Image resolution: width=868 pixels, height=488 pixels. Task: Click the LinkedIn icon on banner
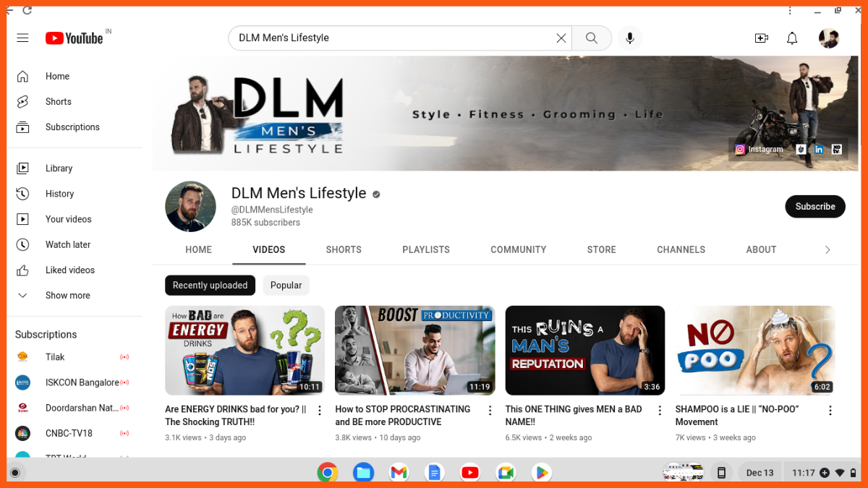819,150
